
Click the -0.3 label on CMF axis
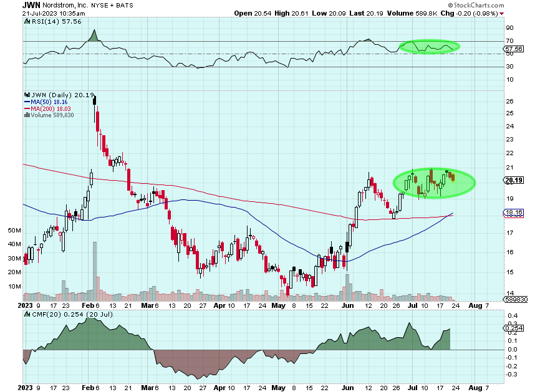coord(511,375)
